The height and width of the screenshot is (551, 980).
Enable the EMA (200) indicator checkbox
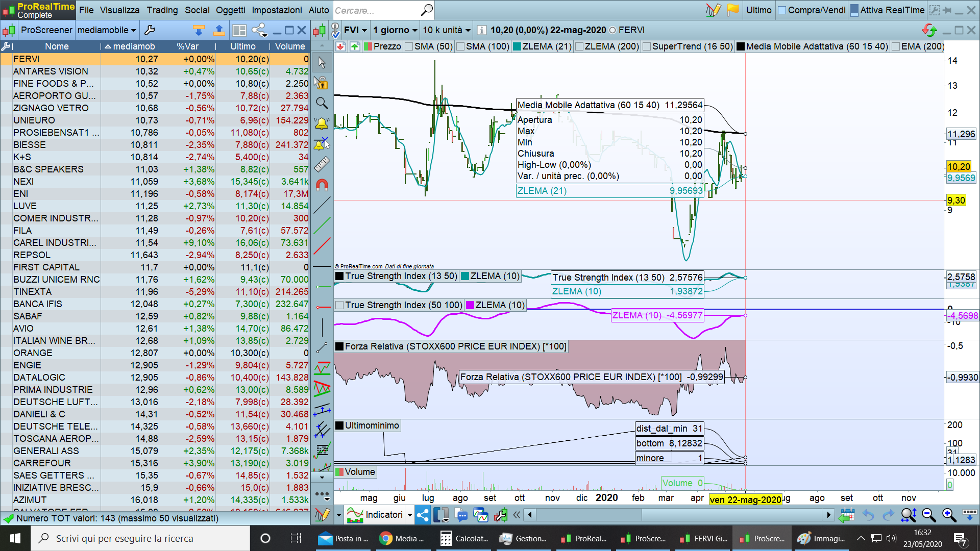click(896, 46)
